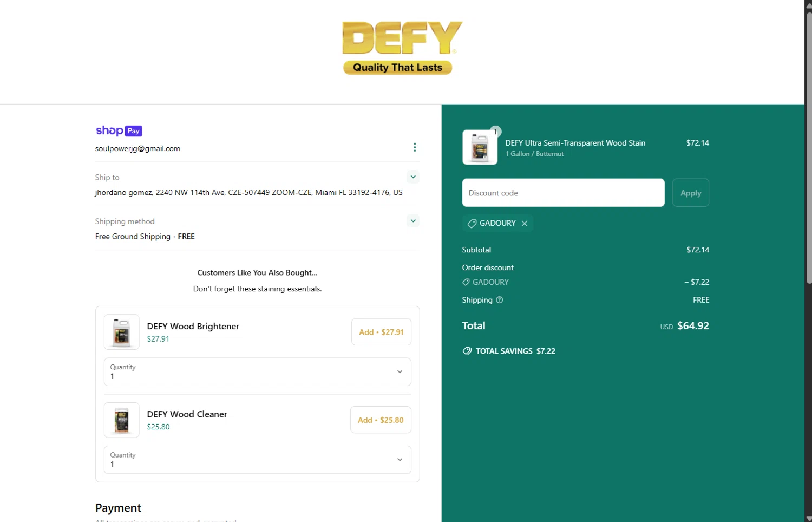
Task: Click the shipping address text
Action: [248, 192]
